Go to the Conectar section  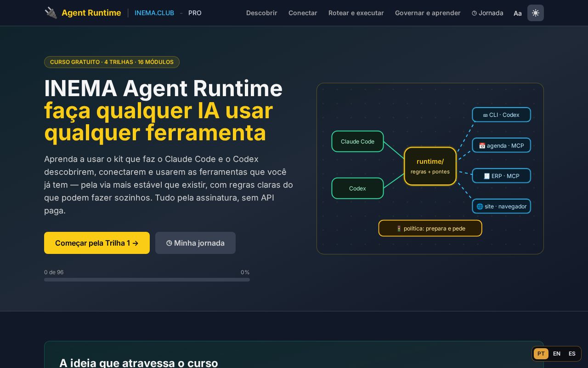click(x=303, y=13)
